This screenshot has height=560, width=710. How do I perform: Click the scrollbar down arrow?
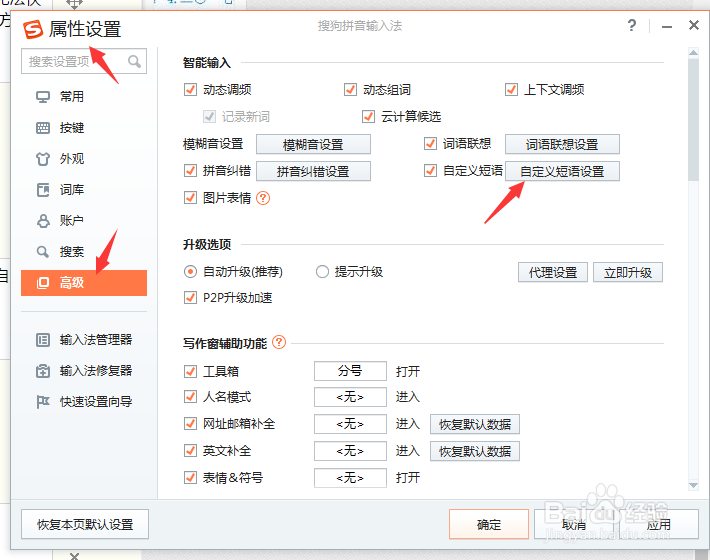(x=693, y=486)
